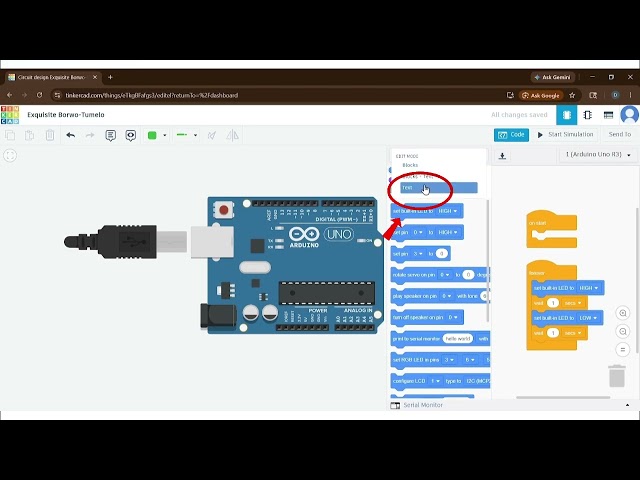Open pin 0 dropdown in set pin HIGH block
This screenshot has width=640, height=480.
click(x=418, y=233)
